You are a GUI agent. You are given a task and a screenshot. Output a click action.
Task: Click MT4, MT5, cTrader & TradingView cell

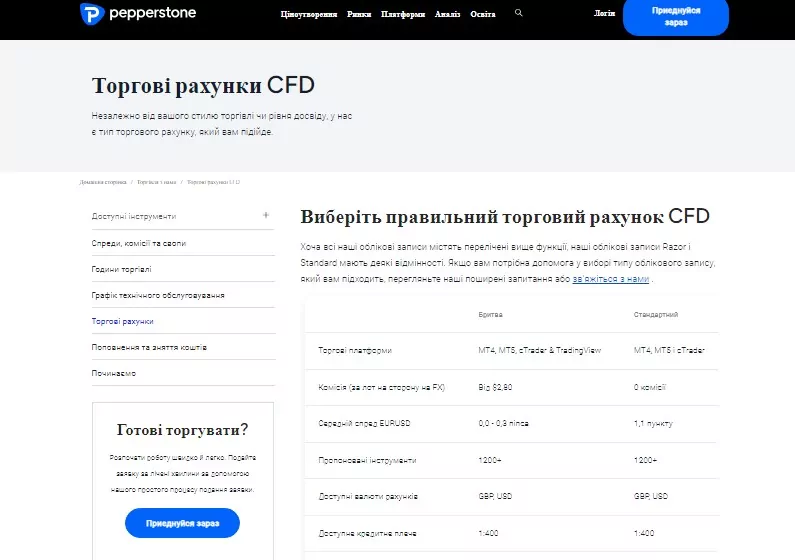539,350
